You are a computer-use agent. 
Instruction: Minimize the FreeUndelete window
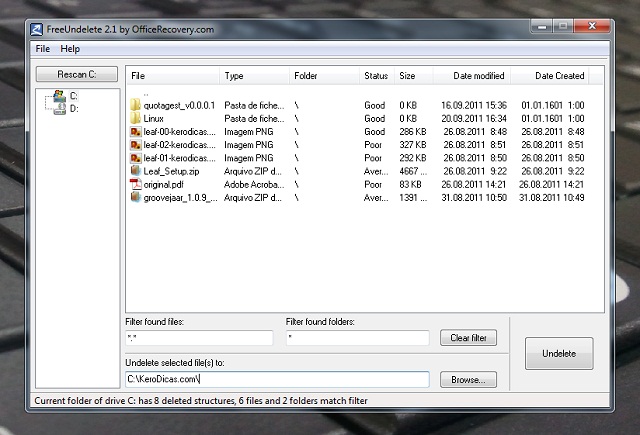click(x=542, y=27)
